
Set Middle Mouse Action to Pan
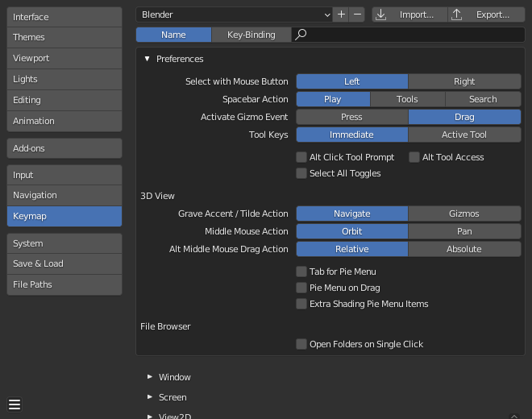click(x=464, y=231)
